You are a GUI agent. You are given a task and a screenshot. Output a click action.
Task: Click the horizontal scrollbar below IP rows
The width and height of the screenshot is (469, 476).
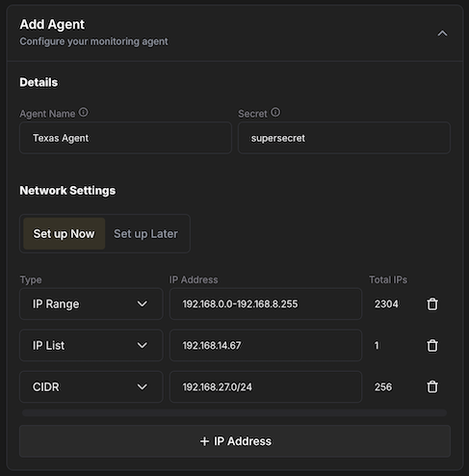234,412
